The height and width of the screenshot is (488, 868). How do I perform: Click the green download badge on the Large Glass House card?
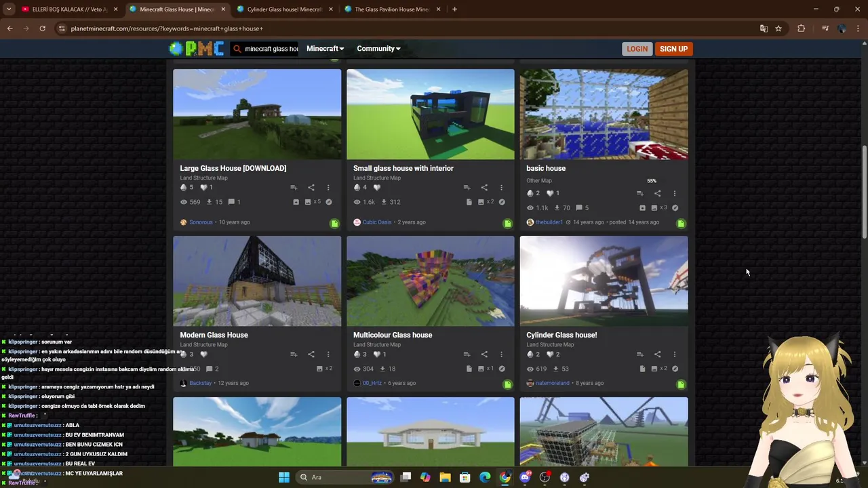point(334,223)
